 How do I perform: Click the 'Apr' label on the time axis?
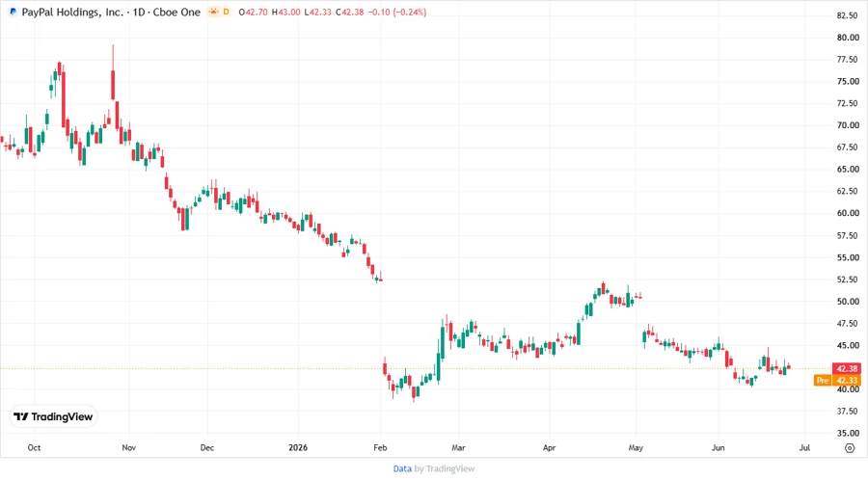pos(549,448)
